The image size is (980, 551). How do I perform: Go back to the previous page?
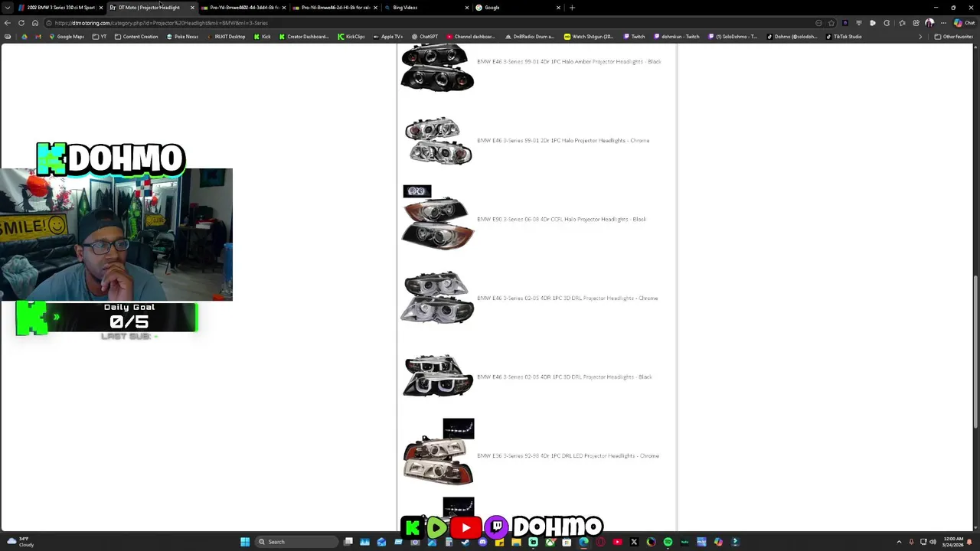(x=8, y=23)
